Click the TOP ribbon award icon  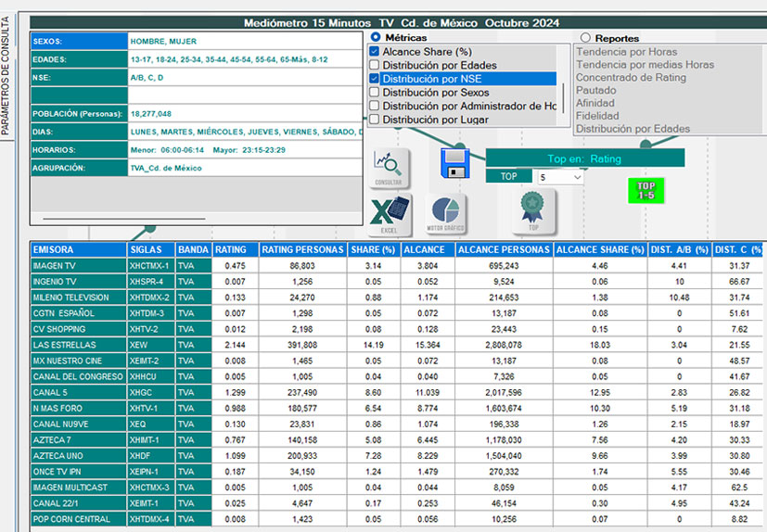(x=532, y=211)
